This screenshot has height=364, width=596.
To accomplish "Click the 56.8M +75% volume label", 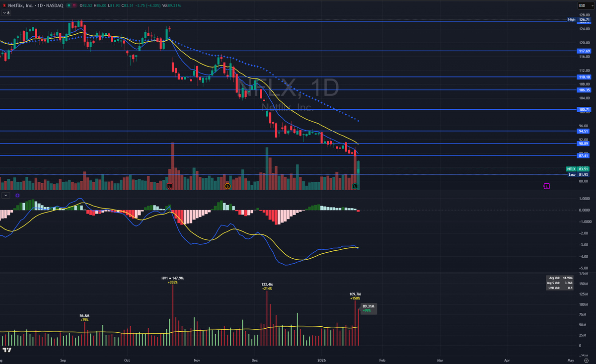I will point(84,318).
